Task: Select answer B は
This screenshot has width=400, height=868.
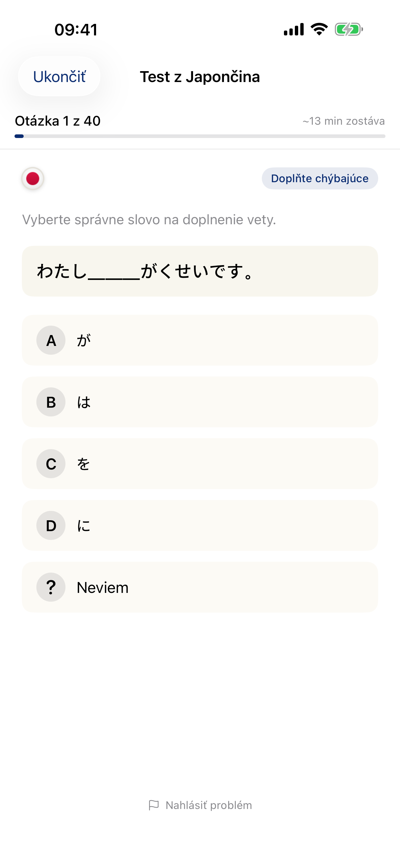Action: tap(200, 402)
